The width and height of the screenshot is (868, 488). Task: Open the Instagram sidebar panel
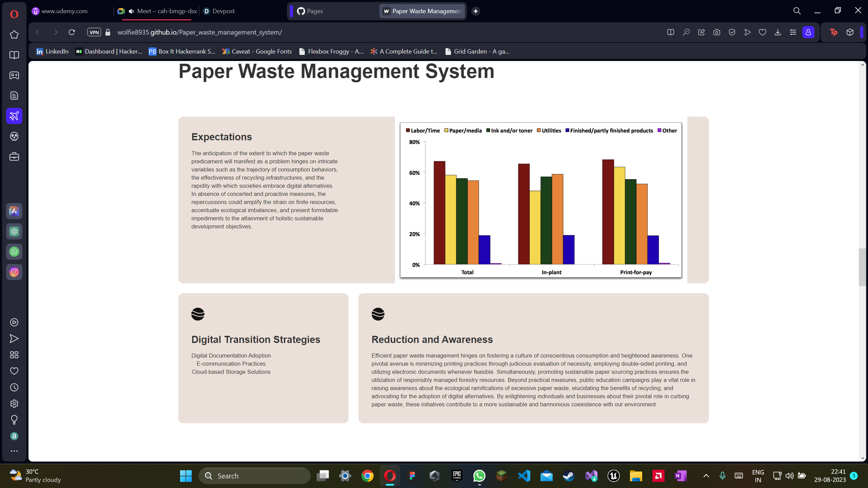[x=14, y=272]
